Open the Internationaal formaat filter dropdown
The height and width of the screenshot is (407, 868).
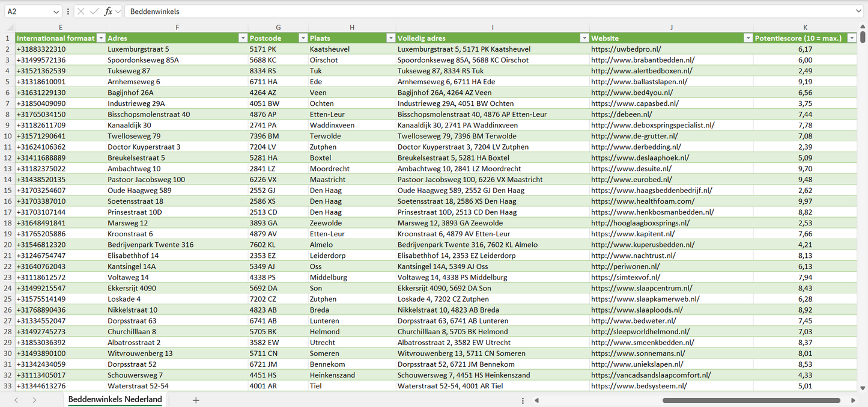pos(100,38)
